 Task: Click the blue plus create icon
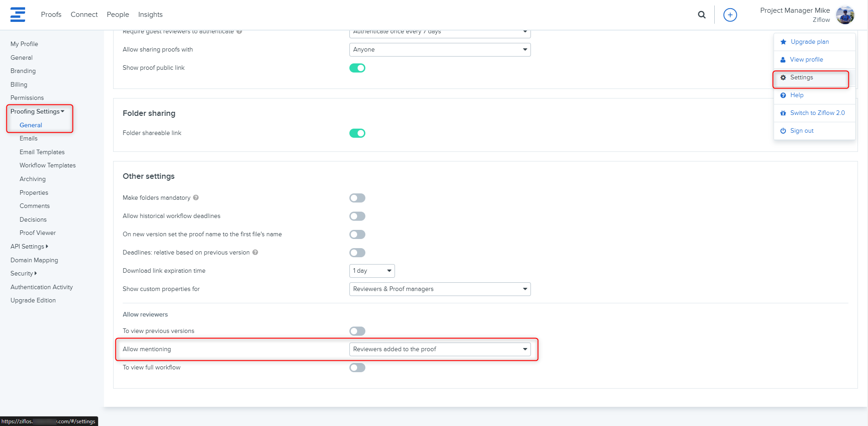click(x=730, y=15)
